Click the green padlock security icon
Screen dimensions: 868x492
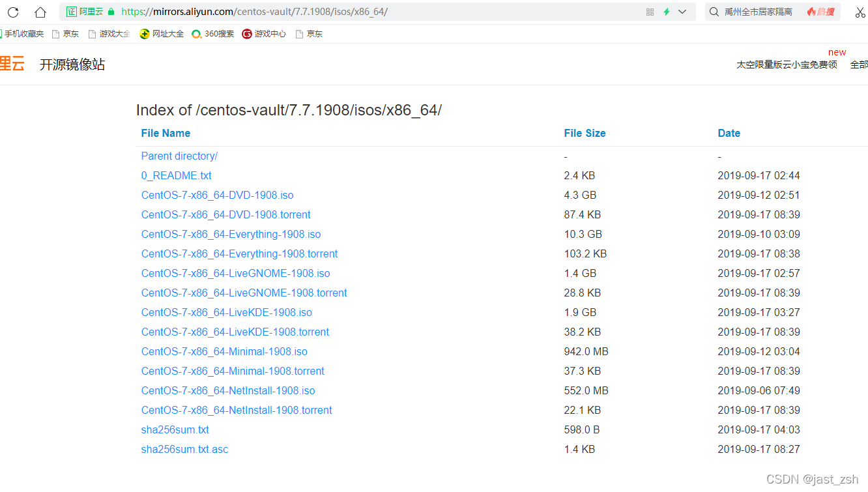pos(111,12)
